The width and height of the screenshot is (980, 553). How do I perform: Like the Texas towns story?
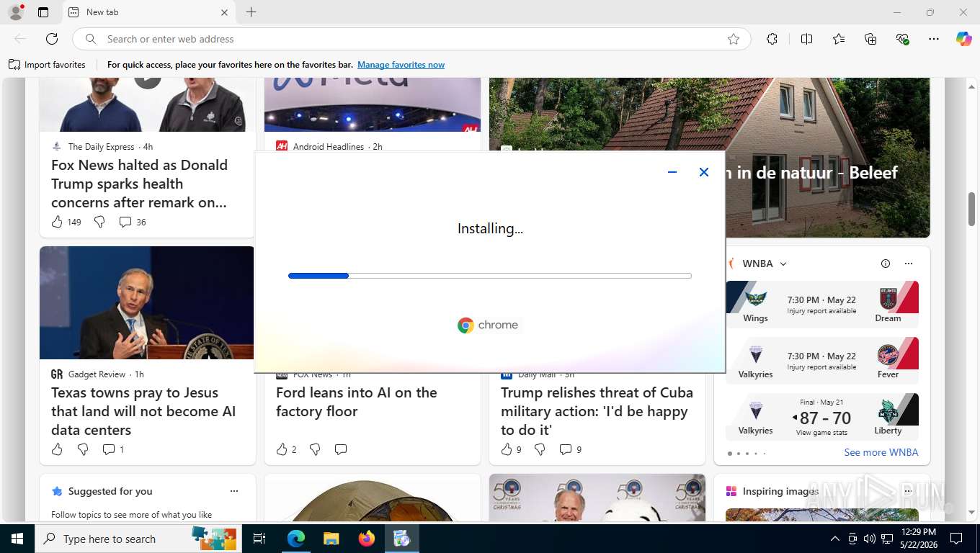[57, 449]
